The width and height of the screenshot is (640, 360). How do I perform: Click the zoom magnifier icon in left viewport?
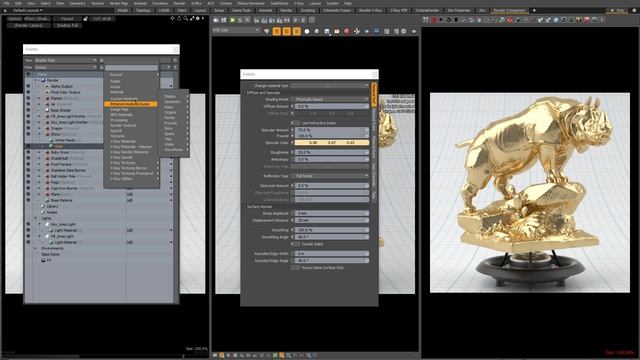pos(186,18)
